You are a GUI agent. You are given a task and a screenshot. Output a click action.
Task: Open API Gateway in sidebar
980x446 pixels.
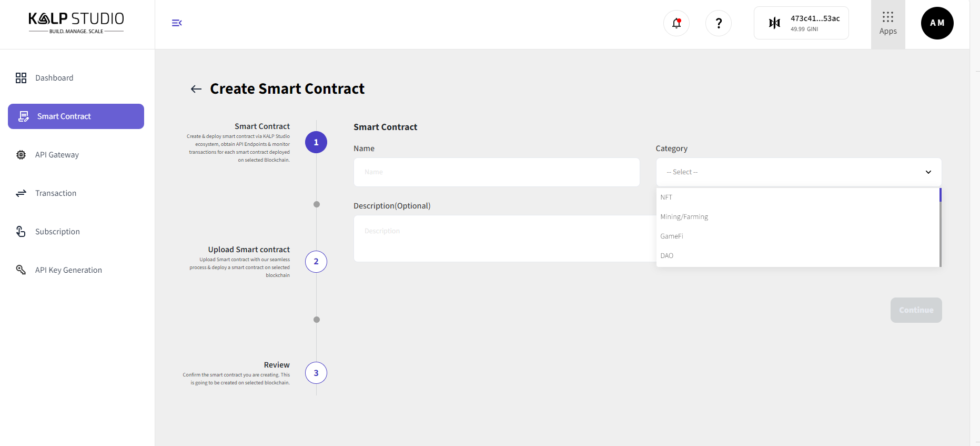pos(57,155)
